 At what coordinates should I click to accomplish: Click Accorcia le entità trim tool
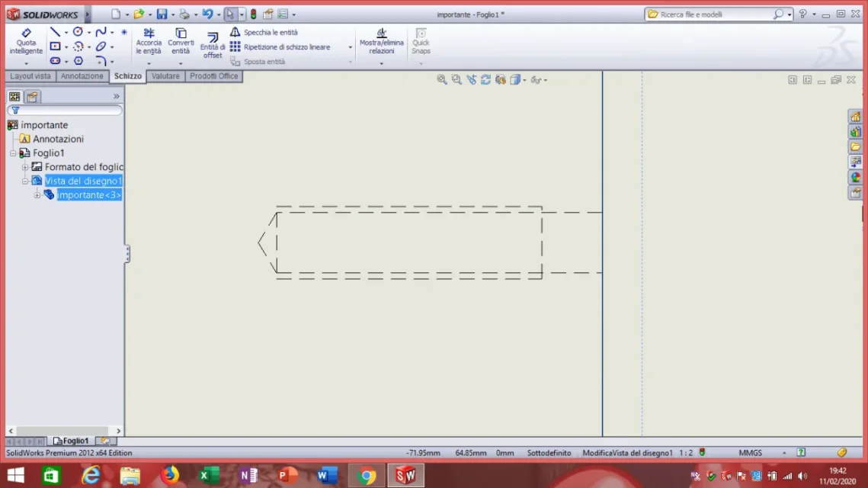pyautogui.click(x=149, y=41)
